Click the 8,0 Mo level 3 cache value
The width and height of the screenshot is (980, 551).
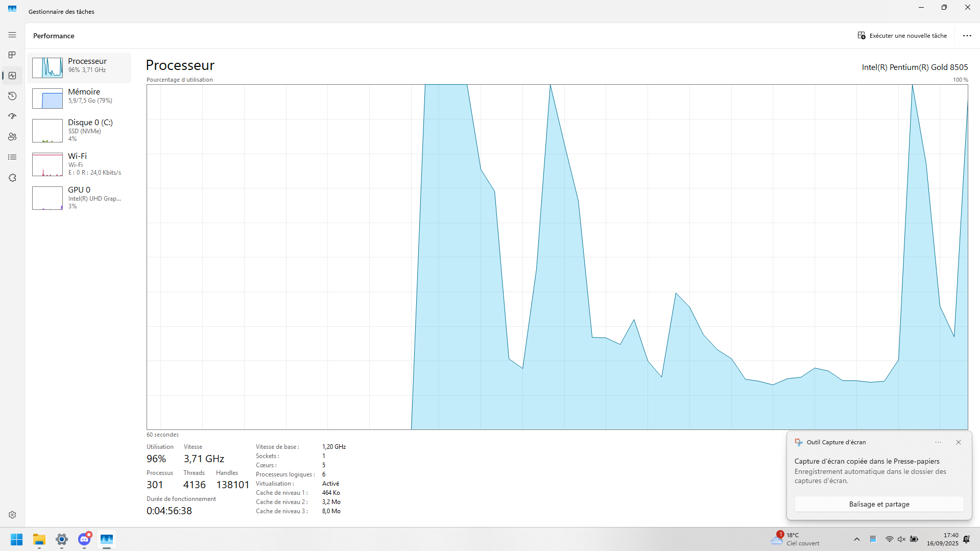(331, 511)
